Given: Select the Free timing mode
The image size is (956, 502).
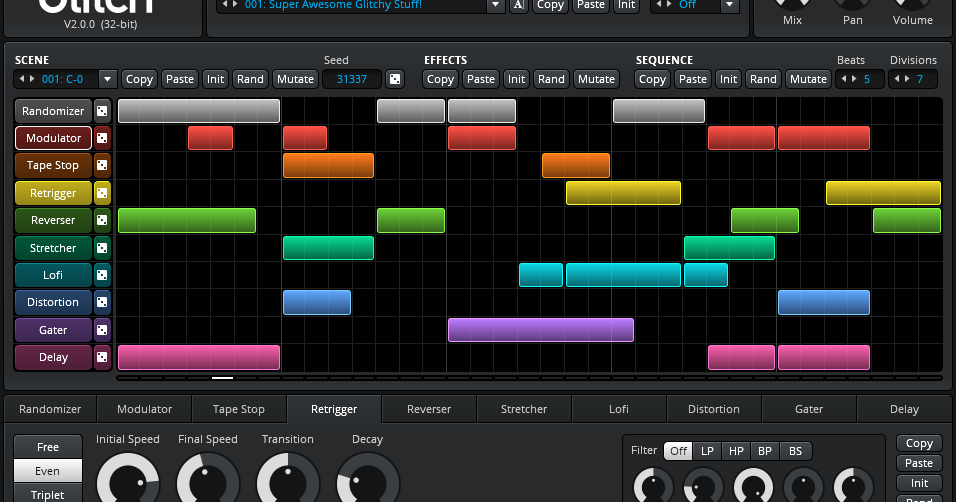Looking at the screenshot, I should click(x=48, y=447).
